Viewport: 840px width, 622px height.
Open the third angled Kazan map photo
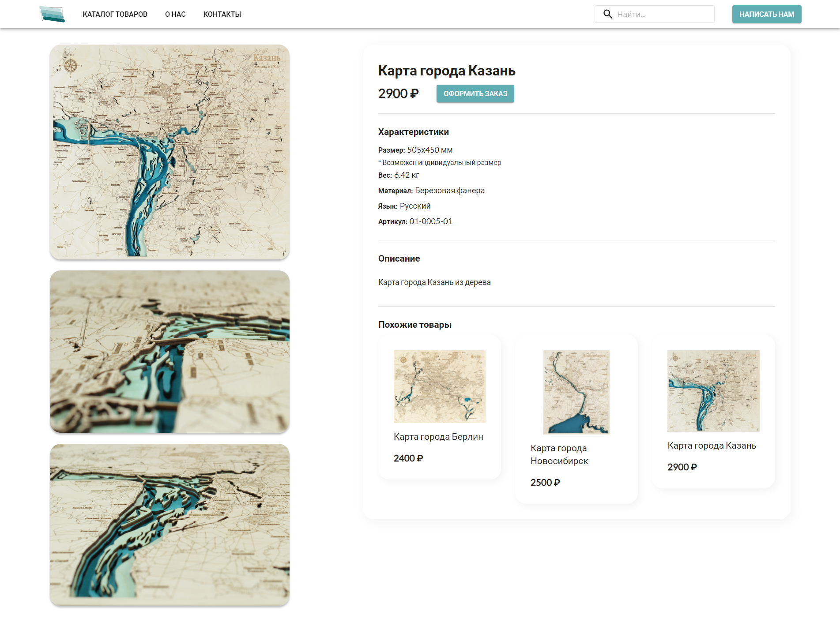(170, 525)
